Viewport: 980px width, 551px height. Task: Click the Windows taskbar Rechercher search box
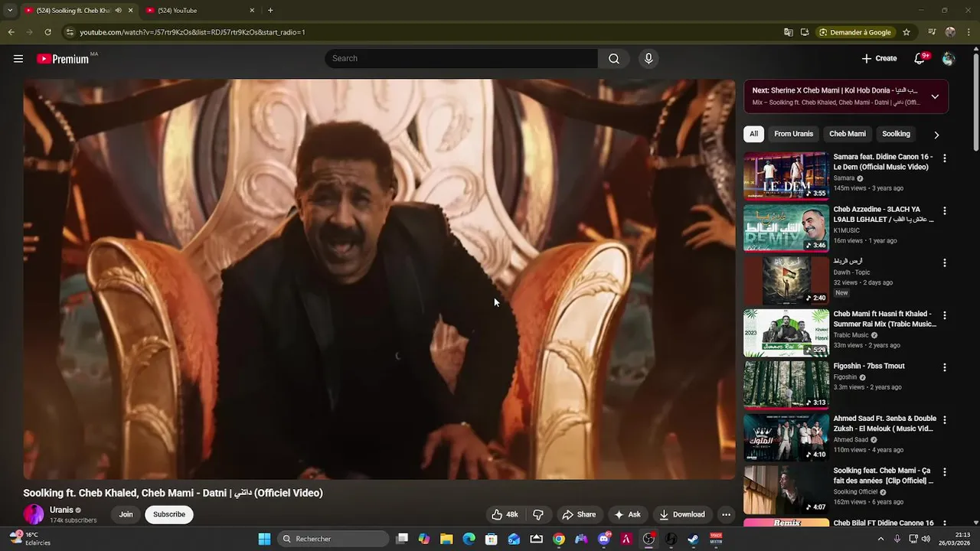tap(332, 539)
